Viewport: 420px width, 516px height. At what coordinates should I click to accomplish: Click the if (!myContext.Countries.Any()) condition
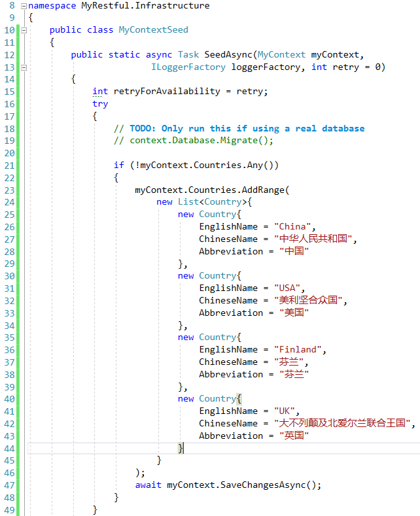coord(196,165)
